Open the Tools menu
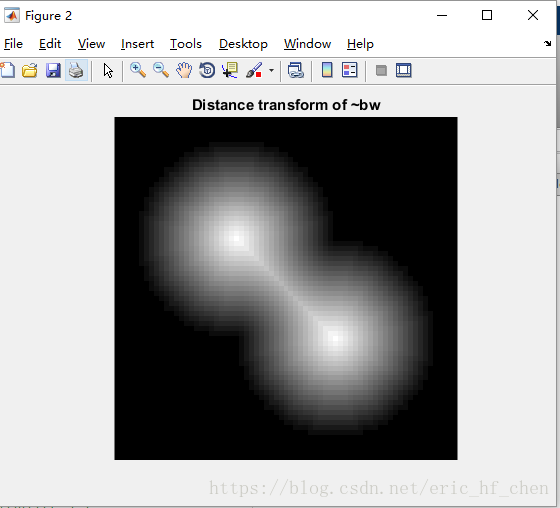Image resolution: width=560 pixels, height=508 pixels. 186,44
